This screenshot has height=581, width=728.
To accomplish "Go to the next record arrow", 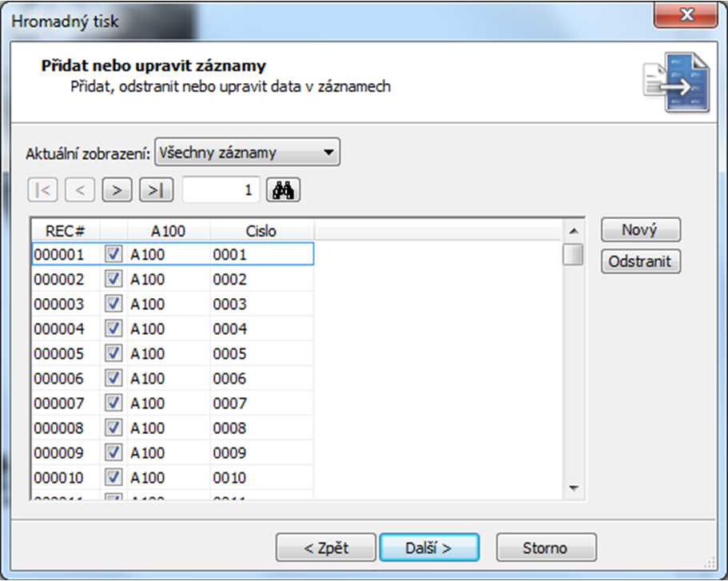I will tap(117, 190).
